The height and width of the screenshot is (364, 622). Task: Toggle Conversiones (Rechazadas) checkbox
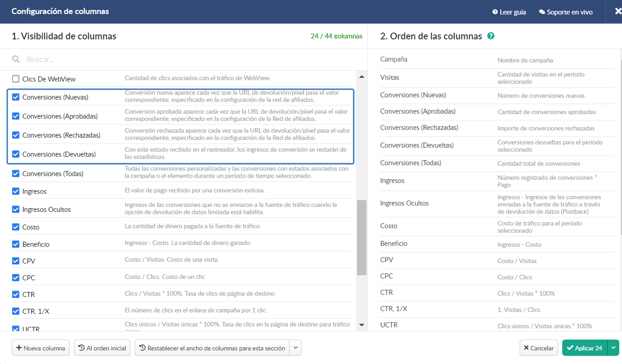pos(16,135)
